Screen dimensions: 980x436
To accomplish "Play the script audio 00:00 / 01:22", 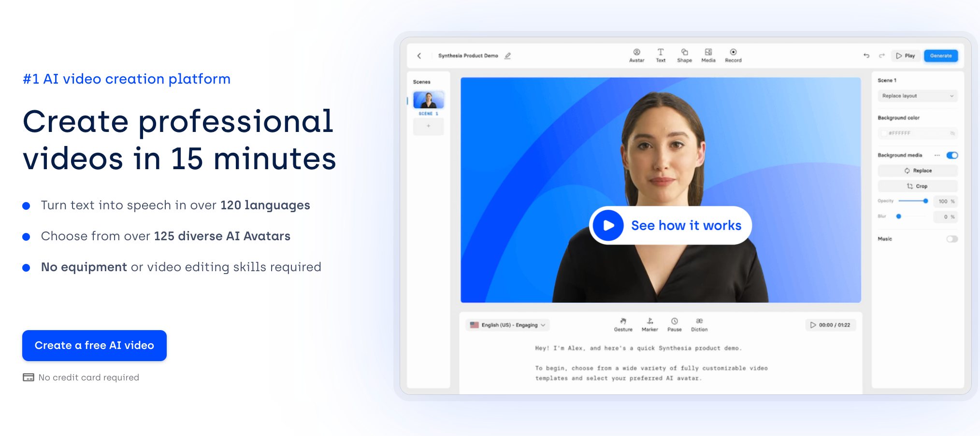I will click(830, 325).
